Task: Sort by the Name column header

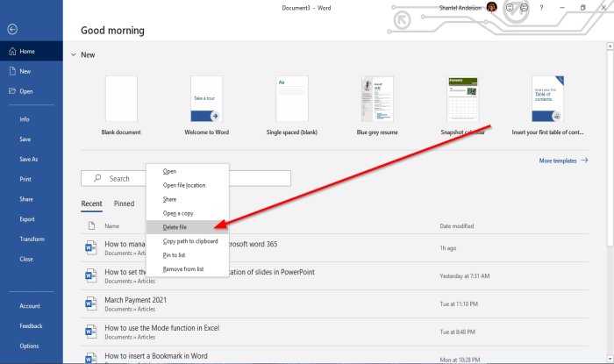Action: tap(111, 226)
